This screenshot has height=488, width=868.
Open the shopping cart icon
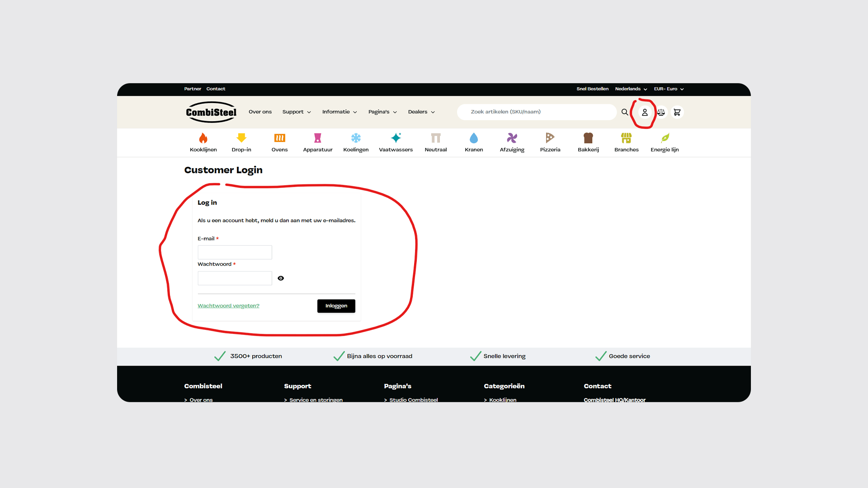point(677,112)
